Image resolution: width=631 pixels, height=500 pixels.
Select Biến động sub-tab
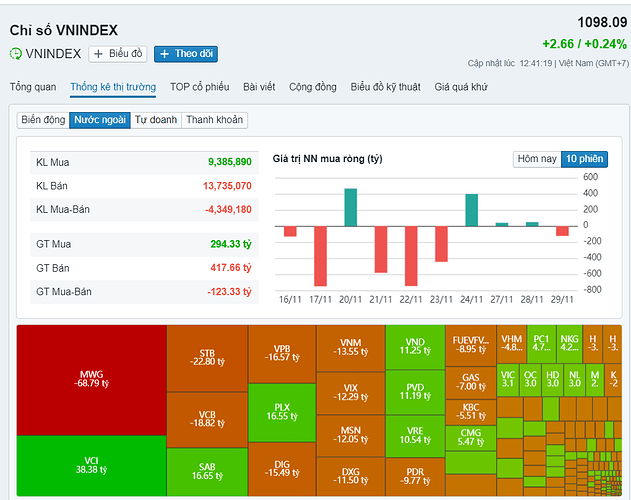point(43,120)
